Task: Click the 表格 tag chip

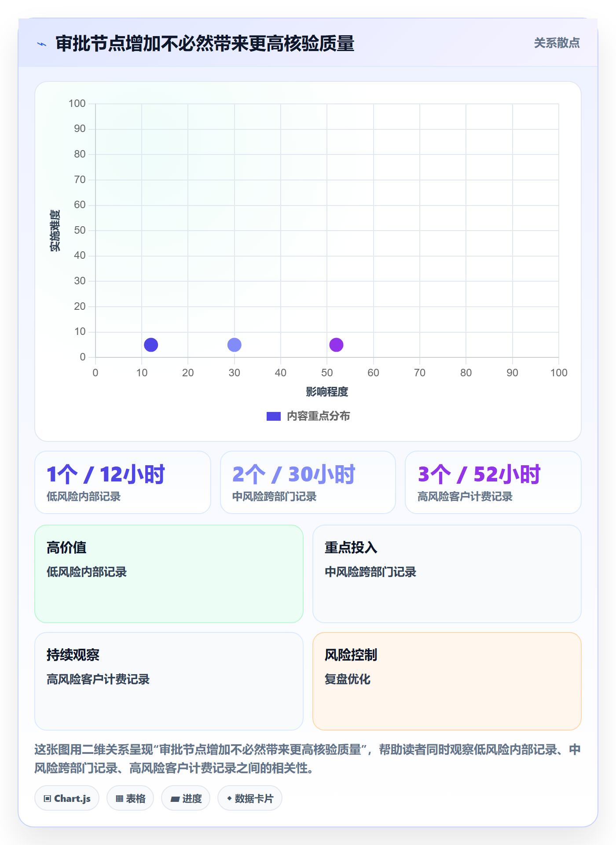Action: (x=130, y=798)
